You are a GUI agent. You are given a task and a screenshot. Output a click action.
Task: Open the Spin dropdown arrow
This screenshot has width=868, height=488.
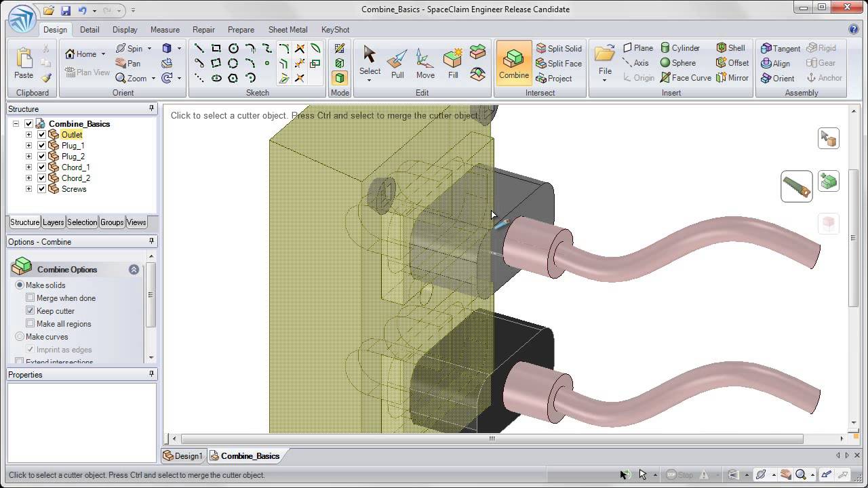click(149, 49)
